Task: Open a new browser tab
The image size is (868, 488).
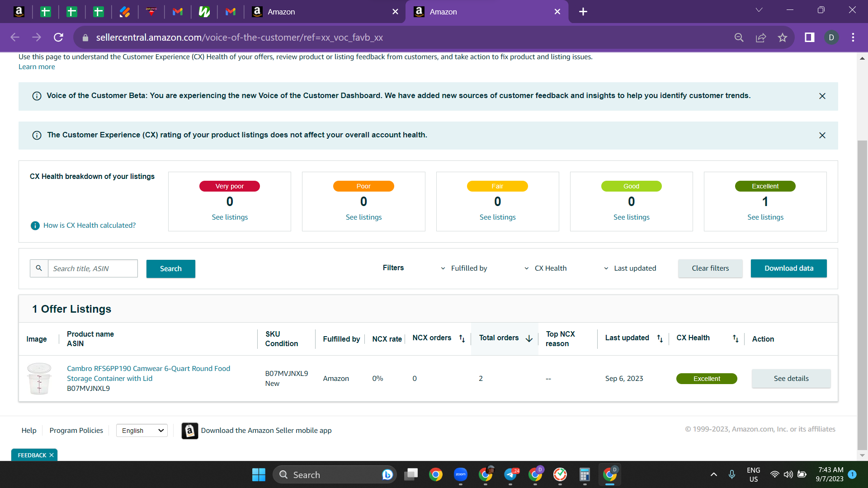Action: coord(583,12)
